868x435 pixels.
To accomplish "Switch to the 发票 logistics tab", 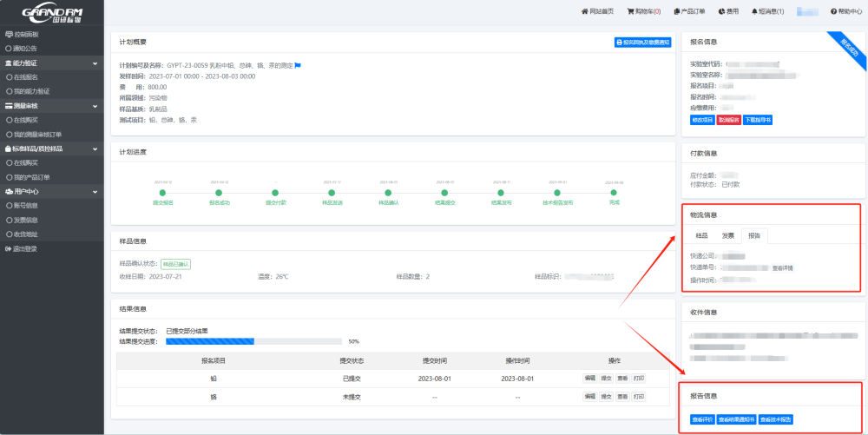I will [x=728, y=235].
